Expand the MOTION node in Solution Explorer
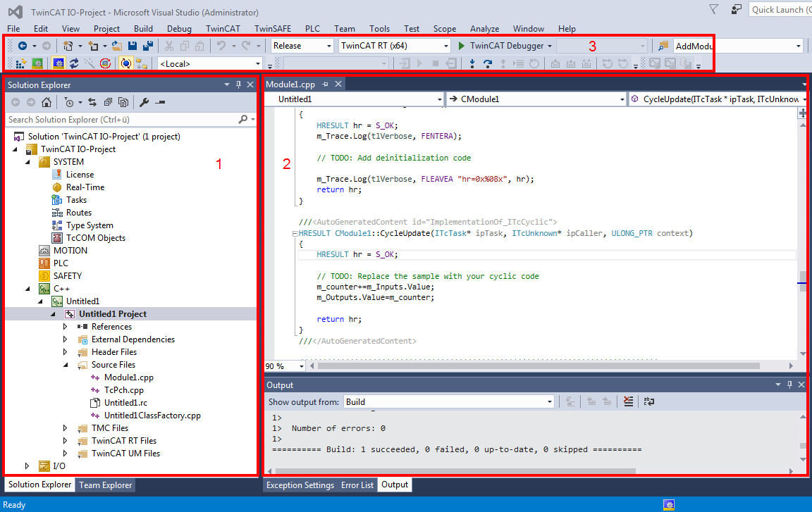The width and height of the screenshot is (812, 512). (x=27, y=250)
